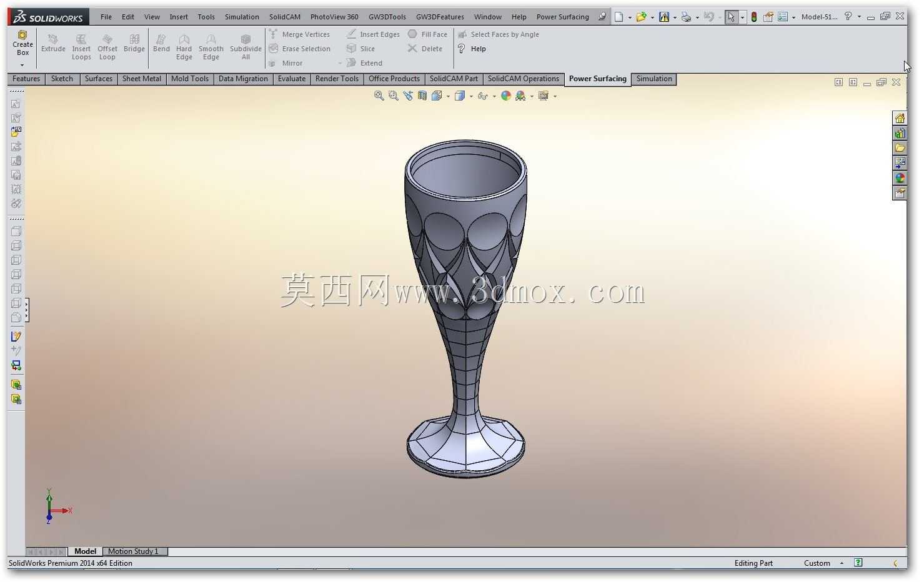Select the Slice command
The height and width of the screenshot is (582, 924).
tap(360, 49)
